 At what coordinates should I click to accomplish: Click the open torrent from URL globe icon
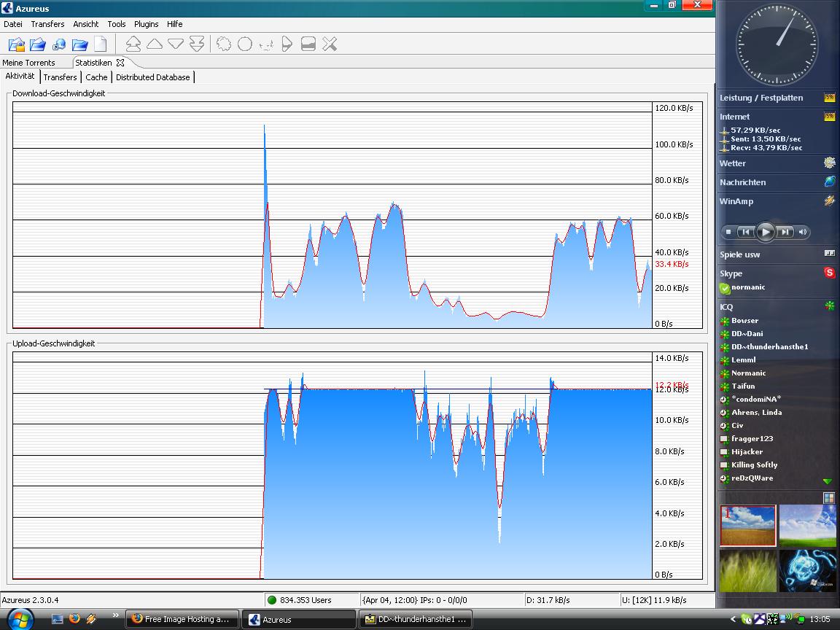coord(59,44)
